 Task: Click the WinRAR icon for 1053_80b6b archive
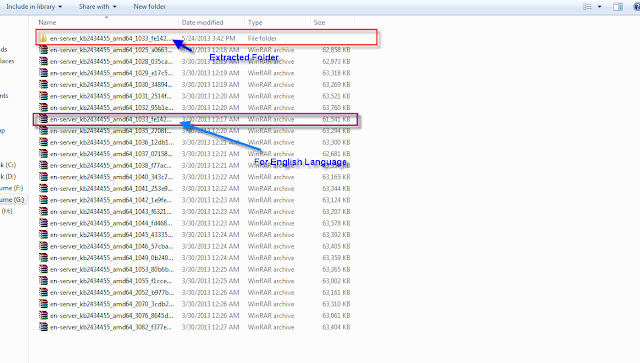[43, 269]
